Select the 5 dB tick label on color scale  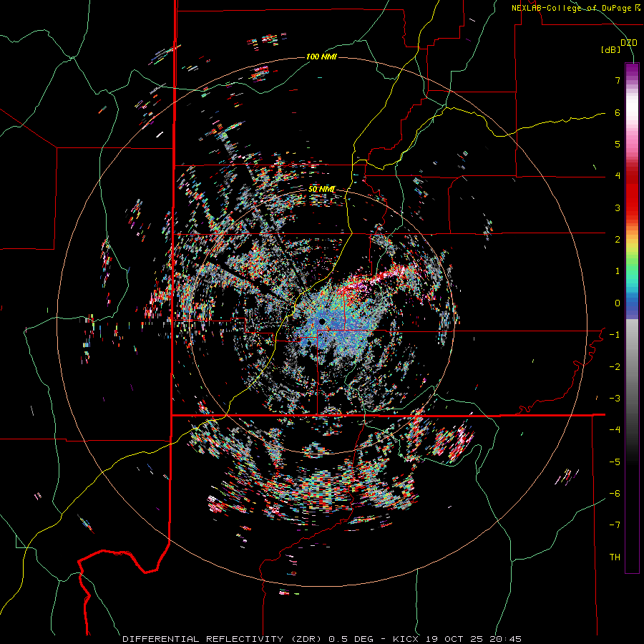click(x=618, y=144)
